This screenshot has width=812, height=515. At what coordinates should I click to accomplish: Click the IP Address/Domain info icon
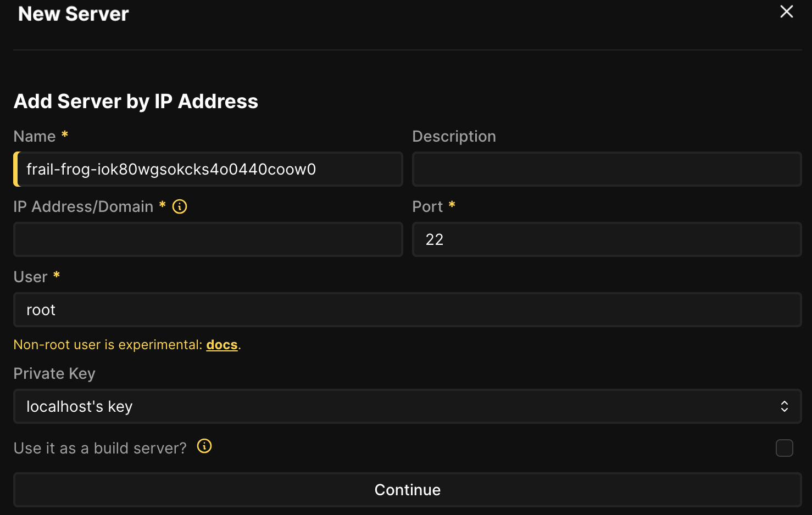180,206
